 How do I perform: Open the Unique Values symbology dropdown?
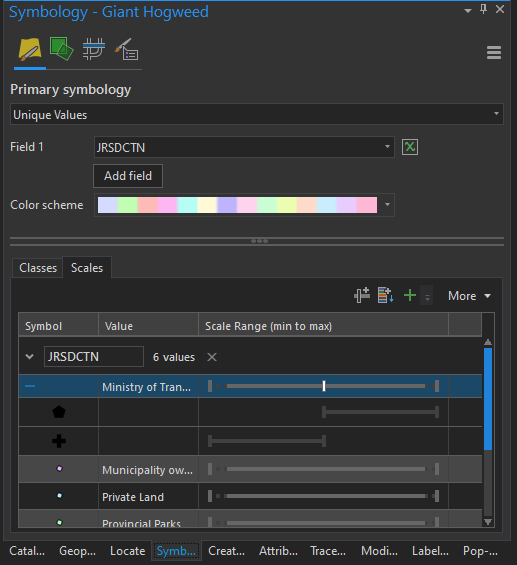[x=257, y=114]
